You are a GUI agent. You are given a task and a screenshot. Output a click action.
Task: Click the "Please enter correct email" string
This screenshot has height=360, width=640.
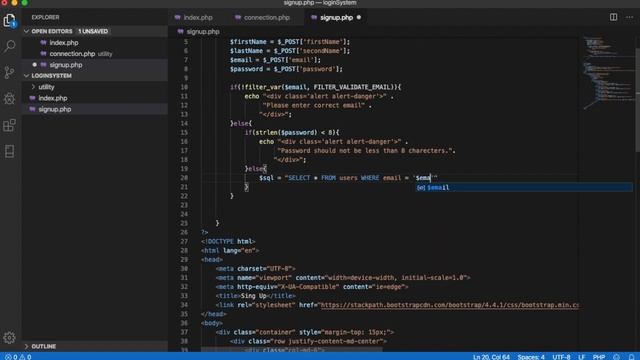313,105
